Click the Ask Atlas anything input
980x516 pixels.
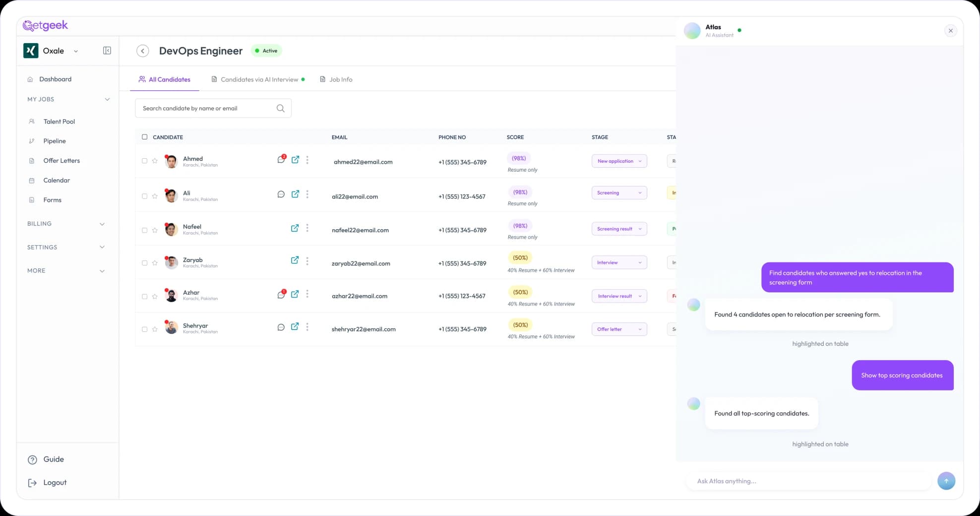click(808, 481)
